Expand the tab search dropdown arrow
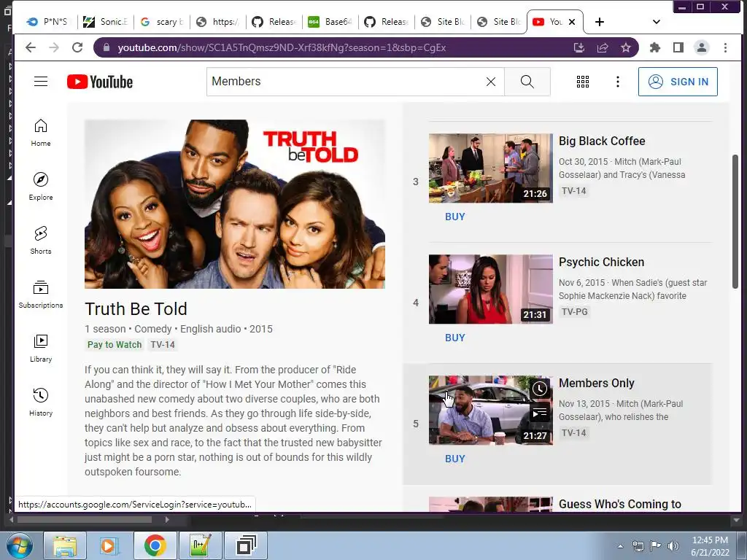 (x=656, y=22)
